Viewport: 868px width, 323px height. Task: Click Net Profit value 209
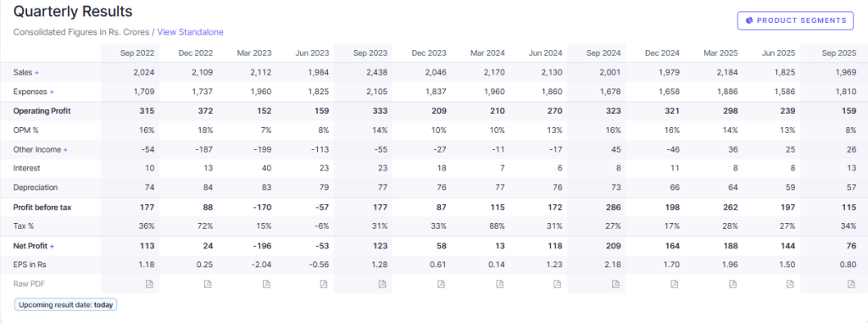(614, 246)
